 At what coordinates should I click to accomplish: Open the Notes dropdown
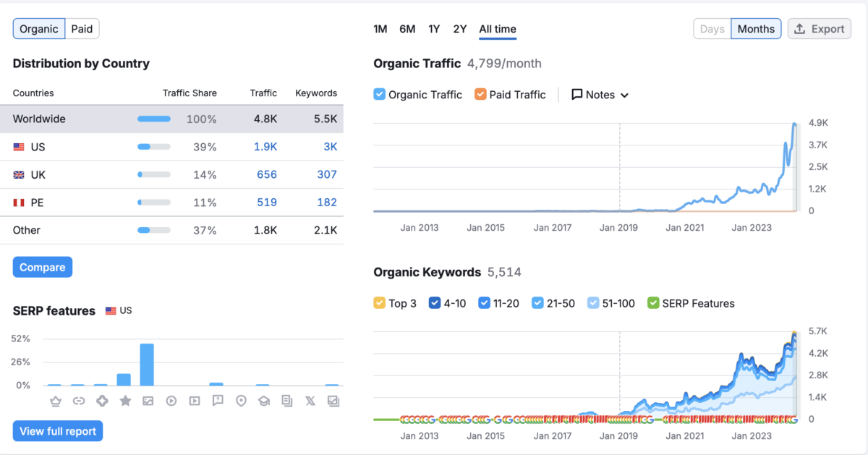(x=600, y=95)
